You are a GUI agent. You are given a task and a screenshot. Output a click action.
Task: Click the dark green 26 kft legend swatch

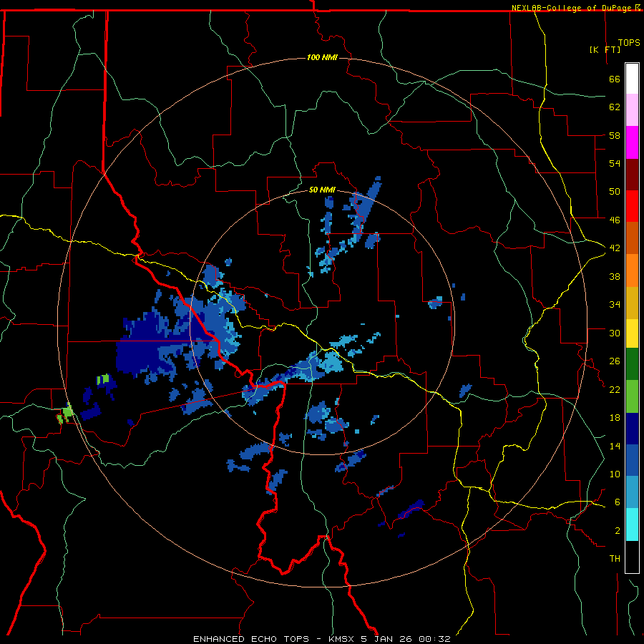pyautogui.click(x=632, y=364)
